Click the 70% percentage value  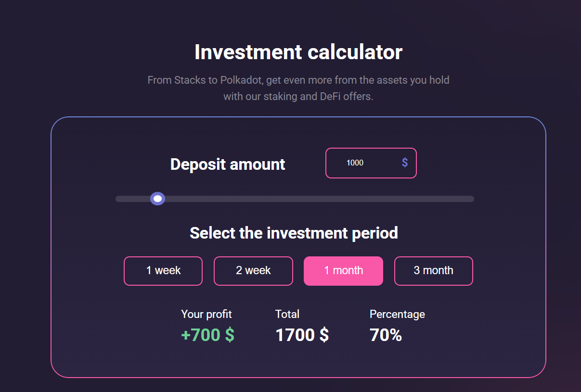[386, 335]
